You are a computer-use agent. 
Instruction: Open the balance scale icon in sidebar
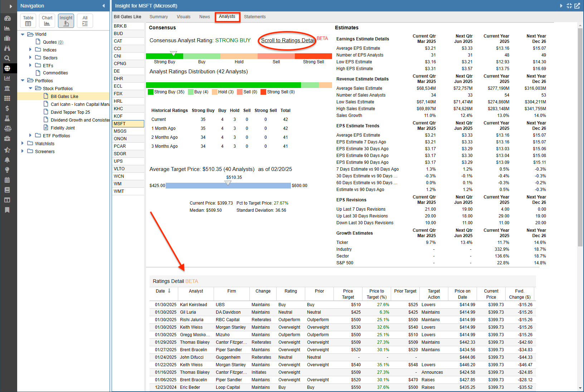pyautogui.click(x=7, y=128)
